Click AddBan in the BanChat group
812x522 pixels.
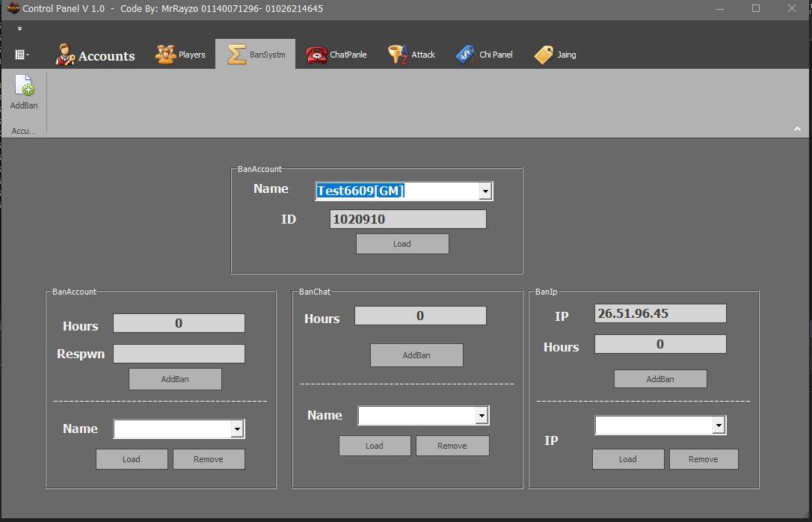click(x=416, y=355)
